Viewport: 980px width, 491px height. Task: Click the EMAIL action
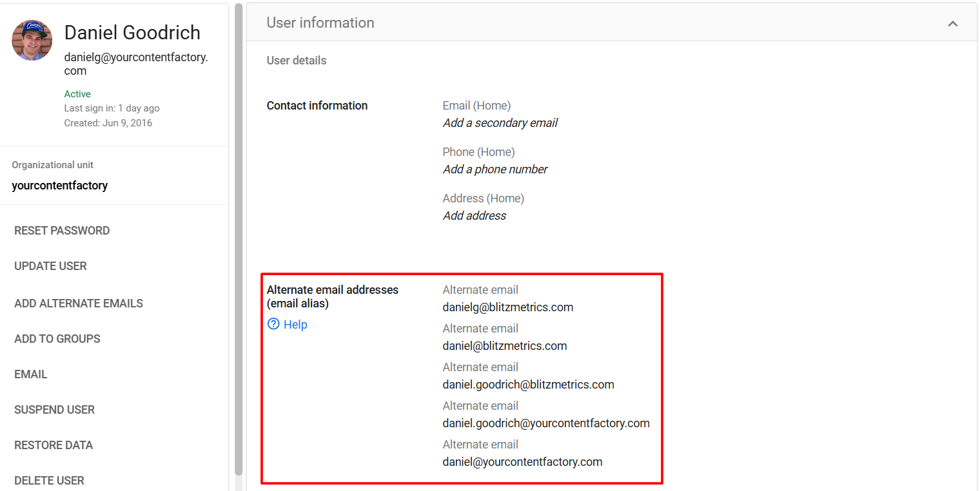pyautogui.click(x=30, y=374)
